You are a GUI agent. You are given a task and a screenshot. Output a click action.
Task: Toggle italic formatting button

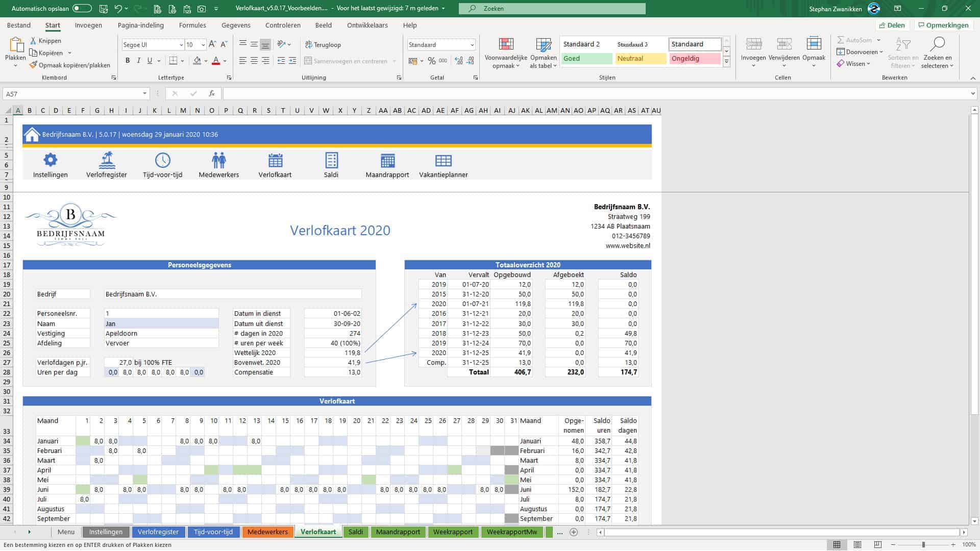click(139, 61)
